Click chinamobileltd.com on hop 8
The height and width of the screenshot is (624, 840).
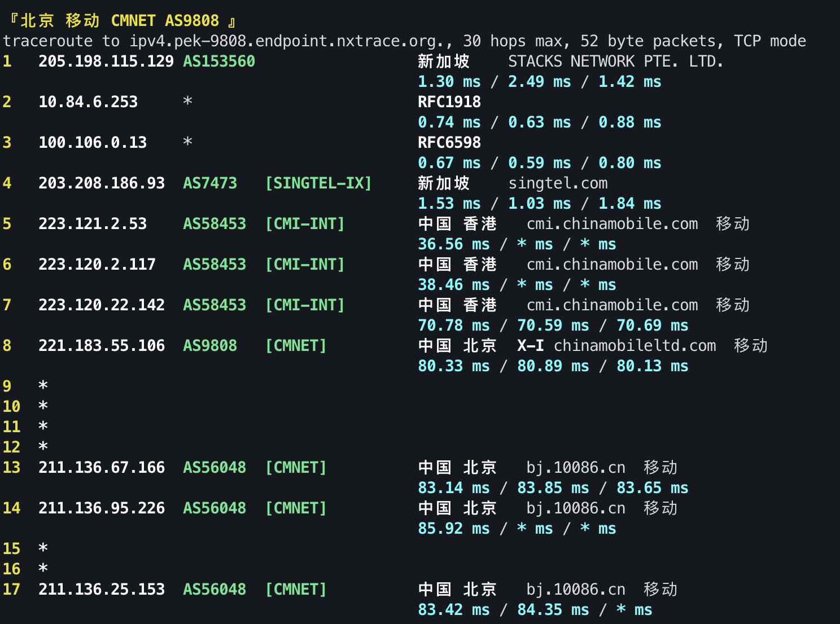point(634,346)
